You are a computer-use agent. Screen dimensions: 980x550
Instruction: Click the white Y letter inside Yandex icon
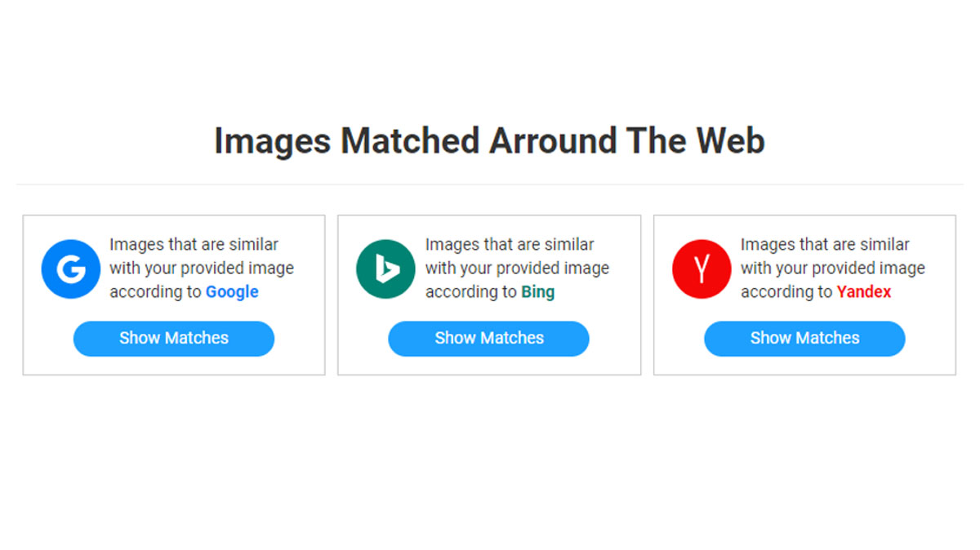coord(702,269)
